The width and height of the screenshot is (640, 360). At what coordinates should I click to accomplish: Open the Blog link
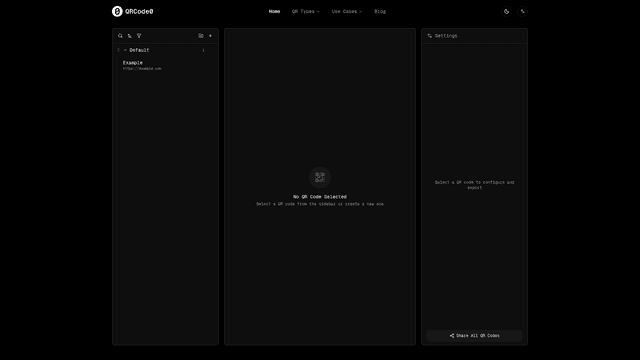click(380, 11)
